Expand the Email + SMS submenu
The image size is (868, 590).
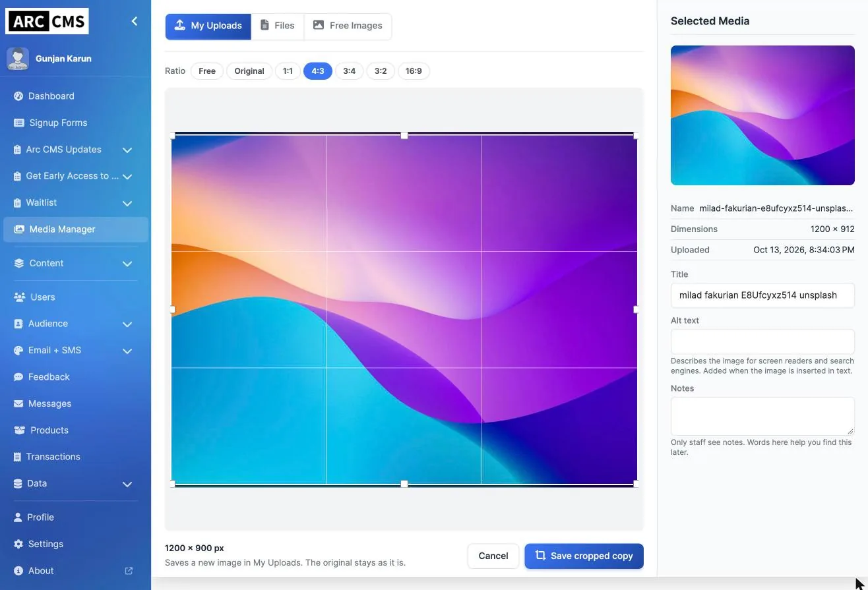click(x=127, y=351)
